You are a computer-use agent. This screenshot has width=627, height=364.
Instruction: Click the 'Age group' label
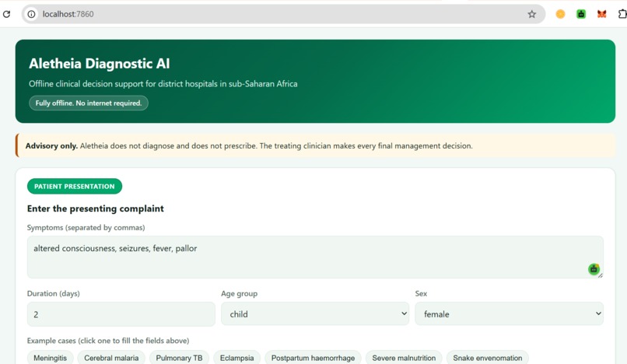coord(239,293)
